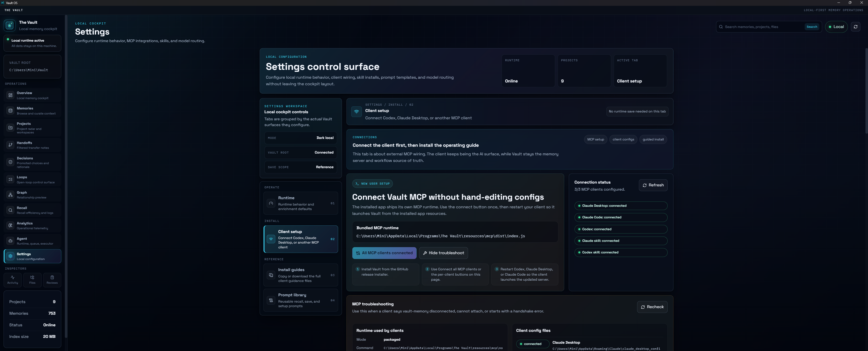Refresh the connection status
The width and height of the screenshot is (868, 351).
(653, 185)
